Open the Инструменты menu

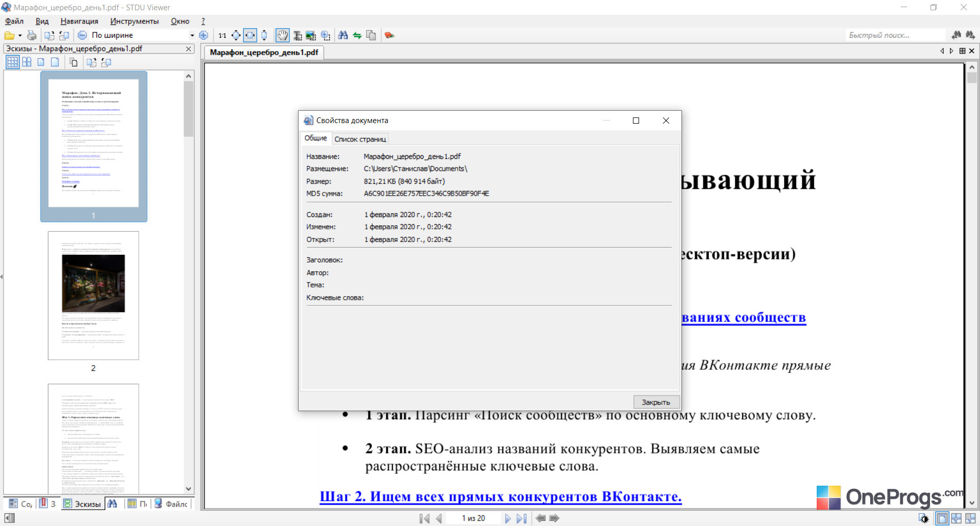pyautogui.click(x=134, y=21)
